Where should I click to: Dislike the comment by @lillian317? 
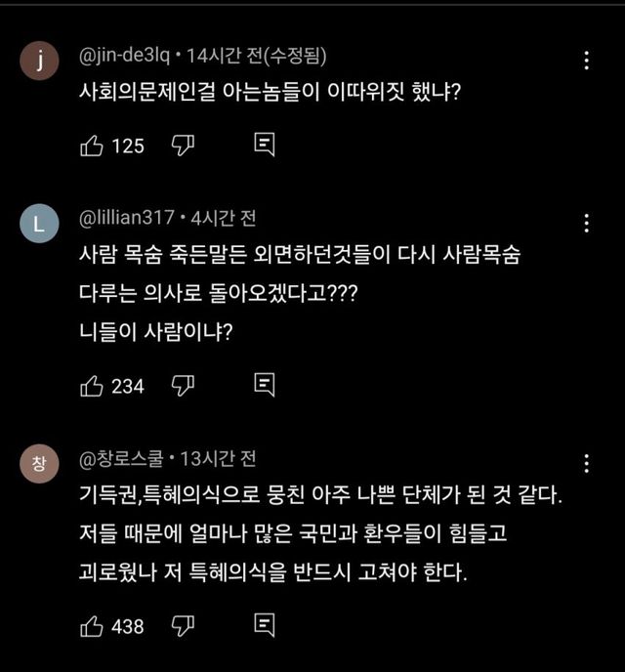coord(185,386)
